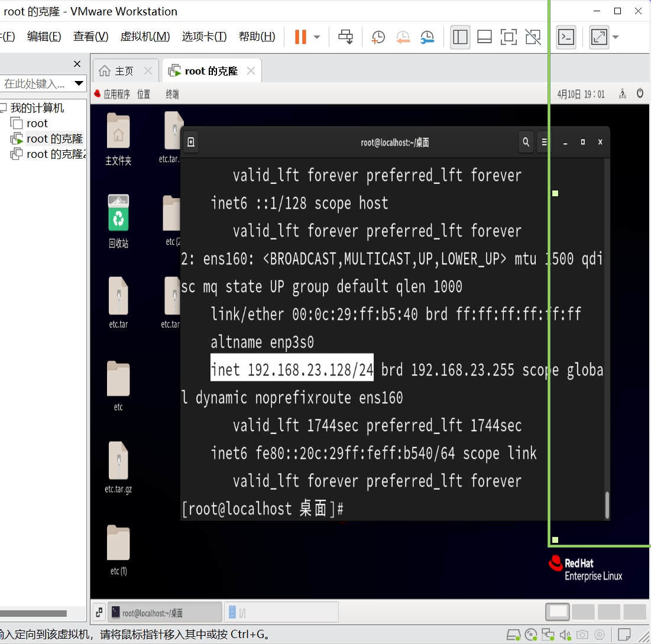Click the orange Pause VM icon
The height and width of the screenshot is (644, 651).
tap(300, 37)
